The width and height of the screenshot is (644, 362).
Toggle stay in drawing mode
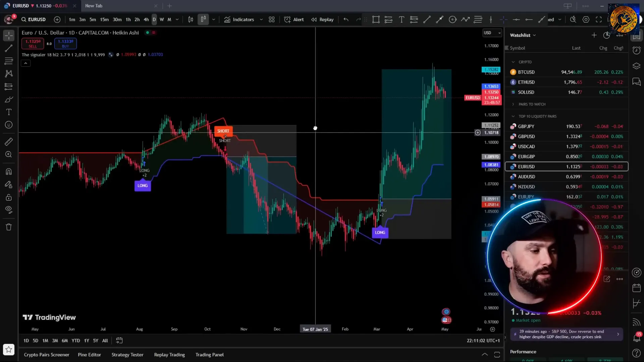point(9,184)
